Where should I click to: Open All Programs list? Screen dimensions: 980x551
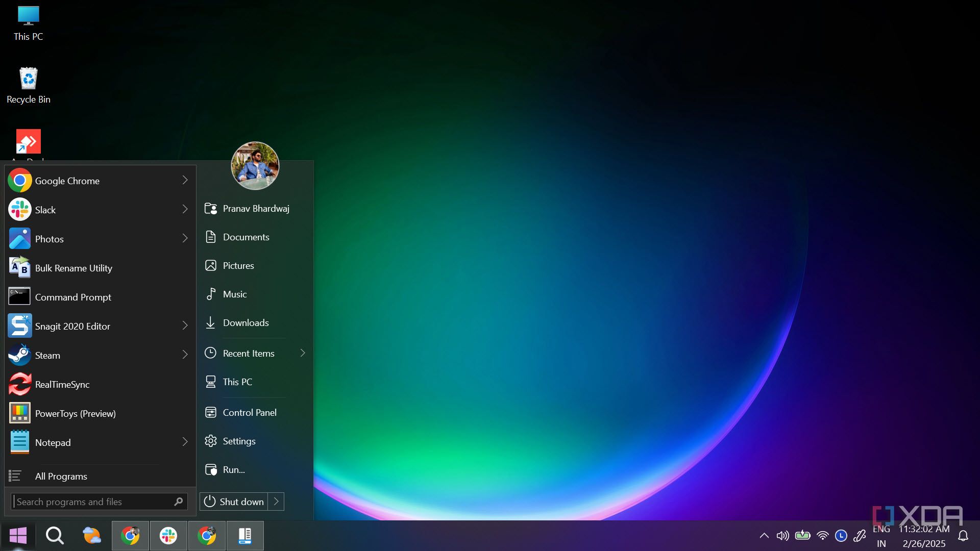[x=61, y=476]
